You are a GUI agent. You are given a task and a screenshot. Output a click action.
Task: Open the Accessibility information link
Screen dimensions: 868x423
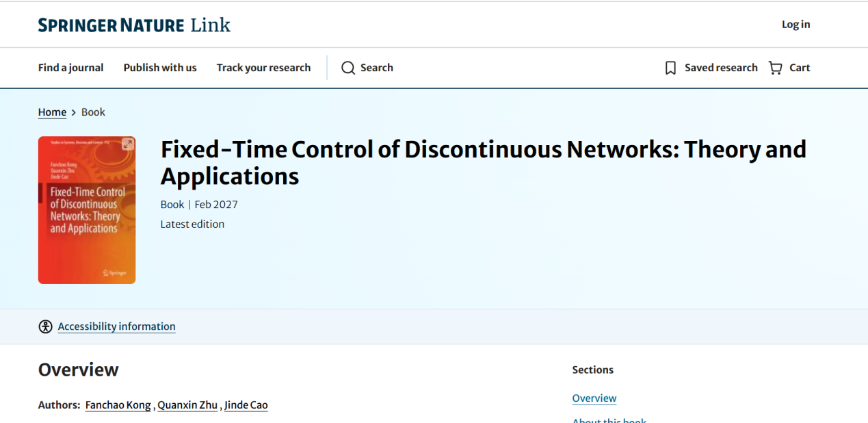pyautogui.click(x=117, y=326)
